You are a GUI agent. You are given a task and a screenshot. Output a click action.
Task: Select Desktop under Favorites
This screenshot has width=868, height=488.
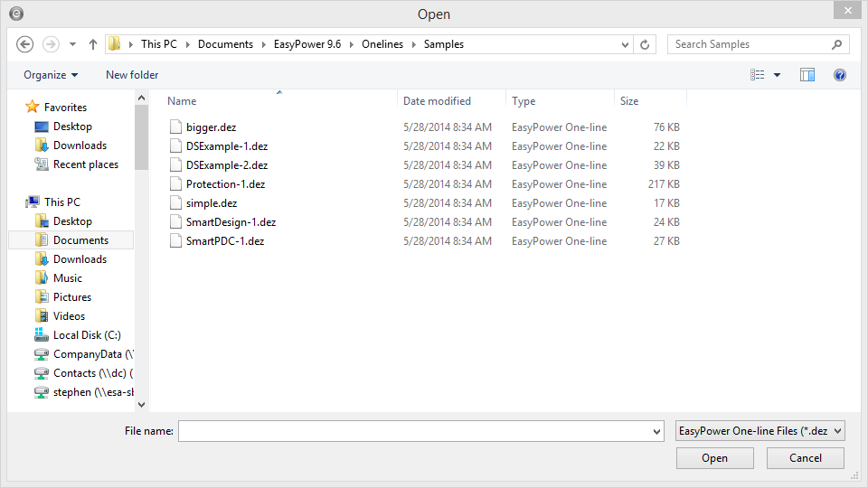(x=72, y=127)
